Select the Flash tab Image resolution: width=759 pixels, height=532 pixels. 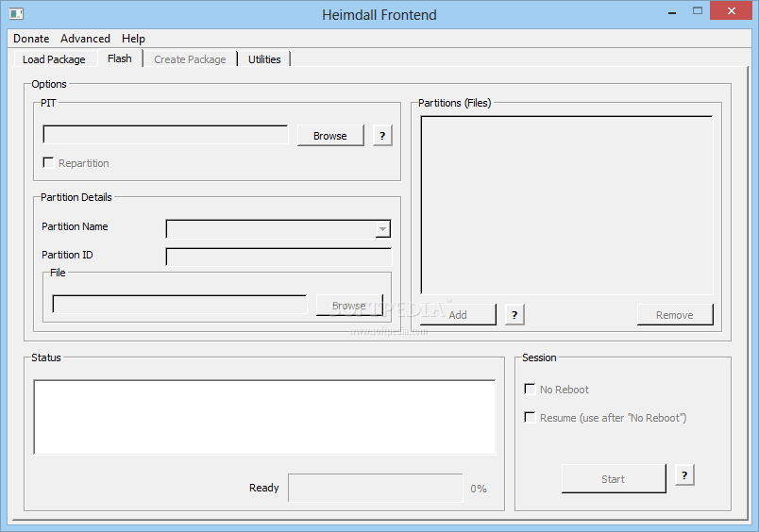click(x=120, y=58)
